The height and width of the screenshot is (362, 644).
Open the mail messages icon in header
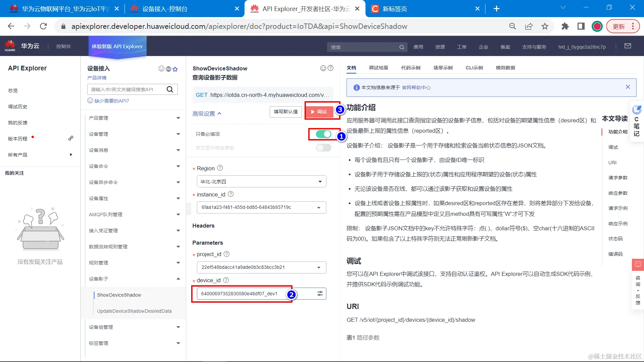(628, 46)
